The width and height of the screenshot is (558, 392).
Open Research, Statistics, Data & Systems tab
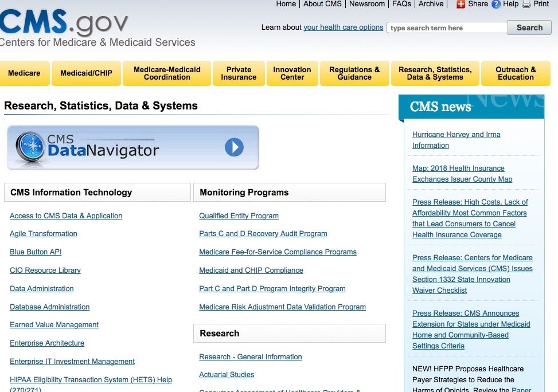(x=435, y=73)
